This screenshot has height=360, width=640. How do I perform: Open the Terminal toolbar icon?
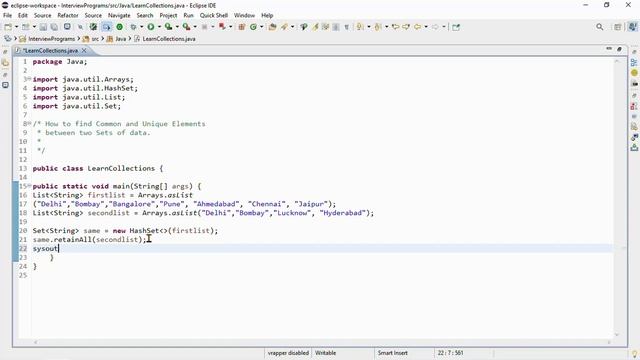coord(67,27)
